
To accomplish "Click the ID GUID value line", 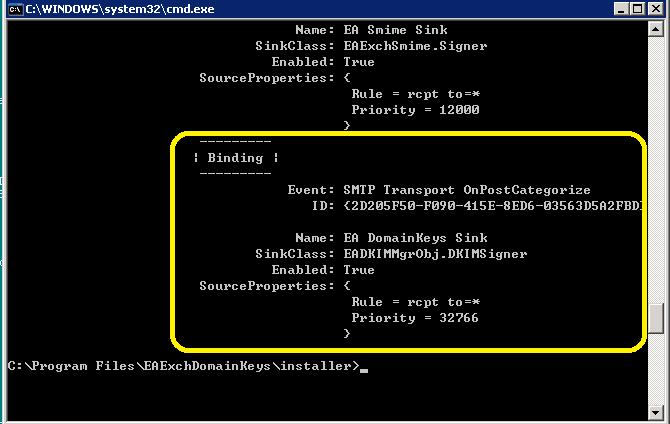I will 493,206.
